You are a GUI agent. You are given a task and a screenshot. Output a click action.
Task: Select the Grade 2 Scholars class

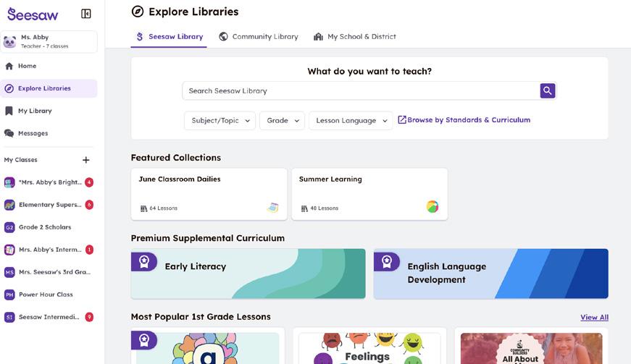[49, 227]
